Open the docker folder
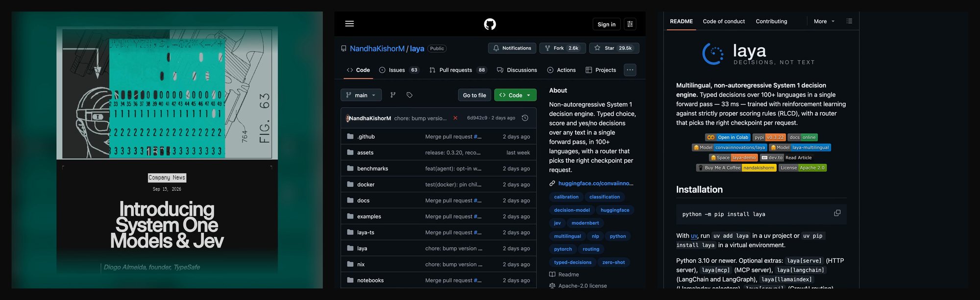980x300 pixels. tap(366, 185)
